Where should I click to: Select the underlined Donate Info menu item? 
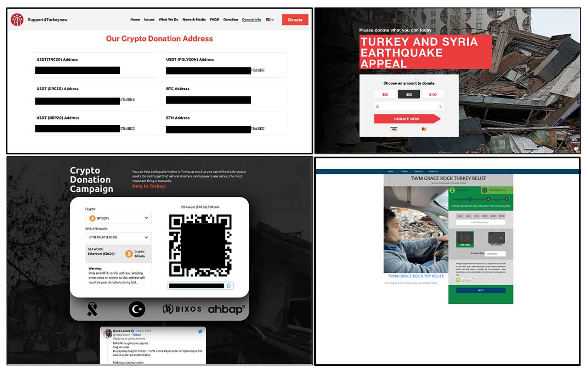point(251,20)
